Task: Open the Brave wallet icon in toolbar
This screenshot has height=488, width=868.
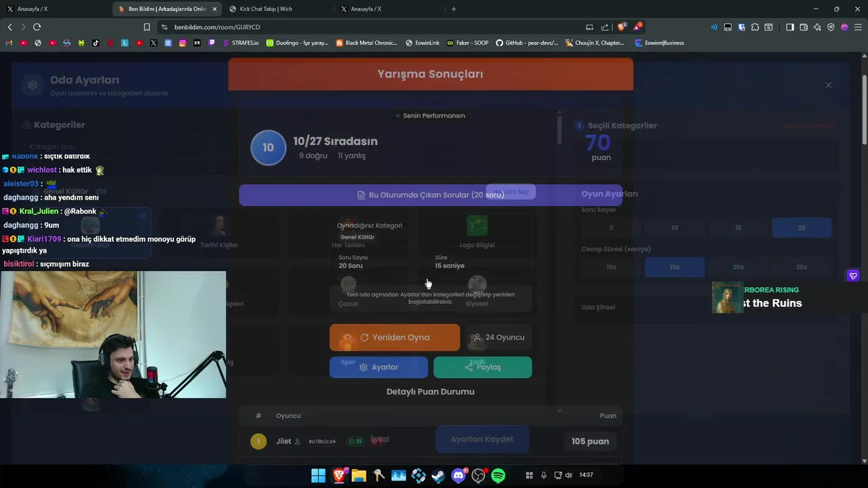Action: (x=804, y=27)
